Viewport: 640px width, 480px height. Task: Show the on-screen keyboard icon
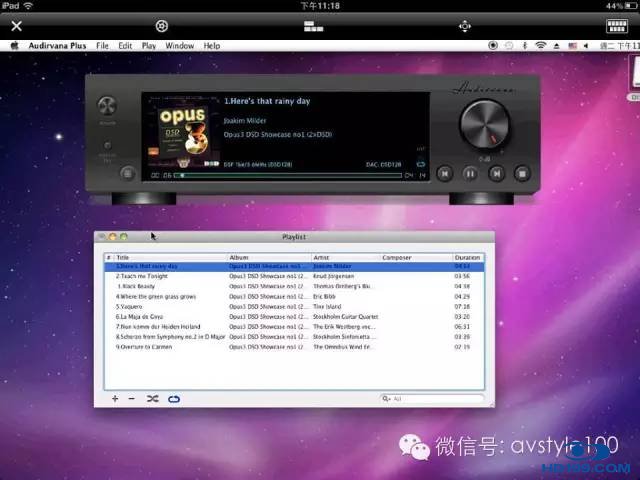click(617, 26)
